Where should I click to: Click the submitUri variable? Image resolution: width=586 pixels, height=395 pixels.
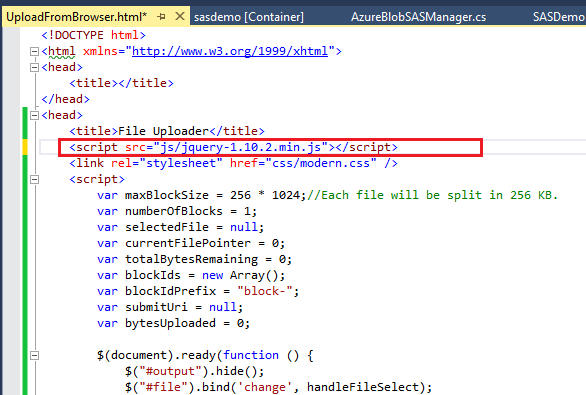coord(156,307)
